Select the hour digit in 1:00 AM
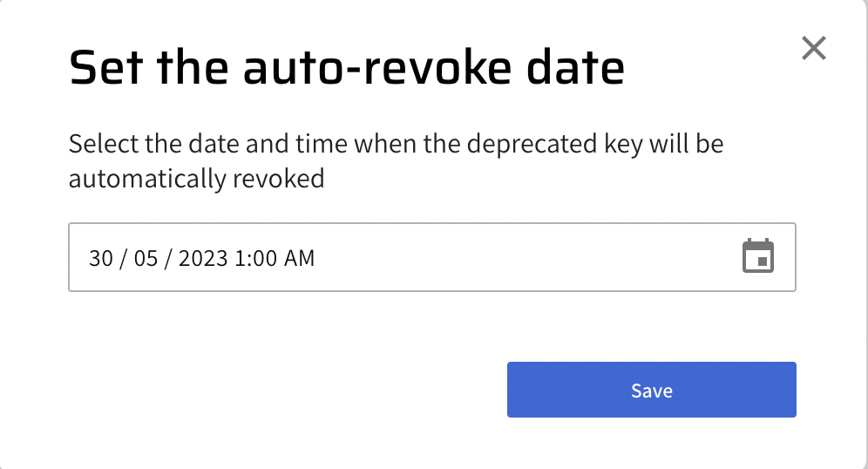Screen dimensions: 868x469 coord(240,258)
